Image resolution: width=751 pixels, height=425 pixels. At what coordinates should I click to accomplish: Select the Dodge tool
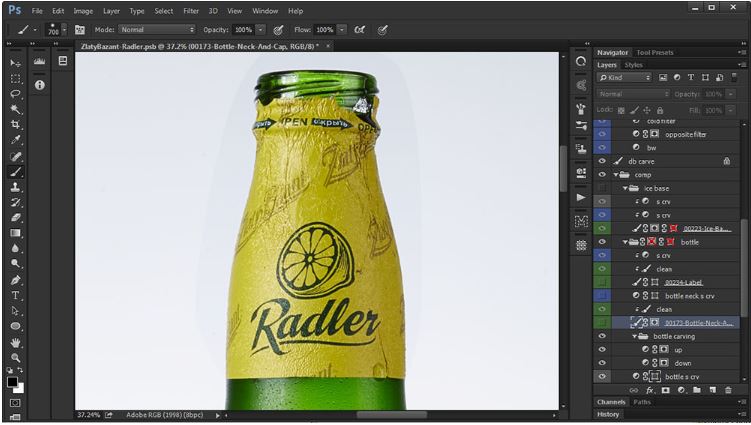[15, 264]
